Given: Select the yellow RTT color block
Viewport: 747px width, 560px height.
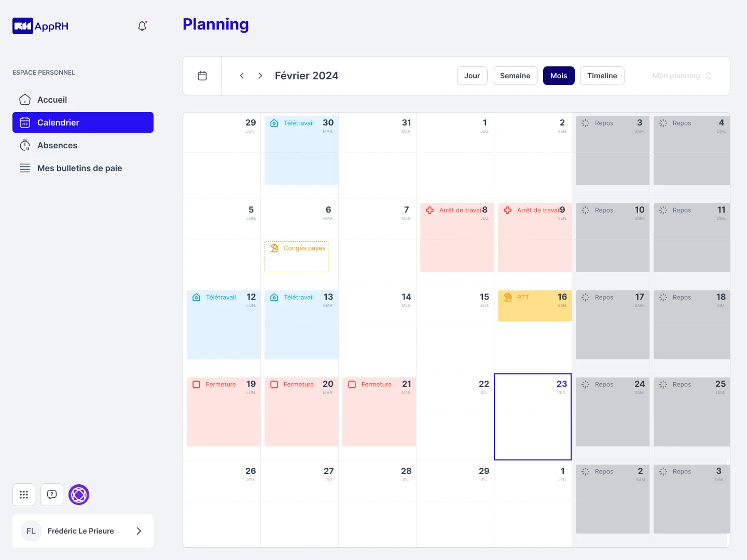Looking at the screenshot, I should coord(534,306).
